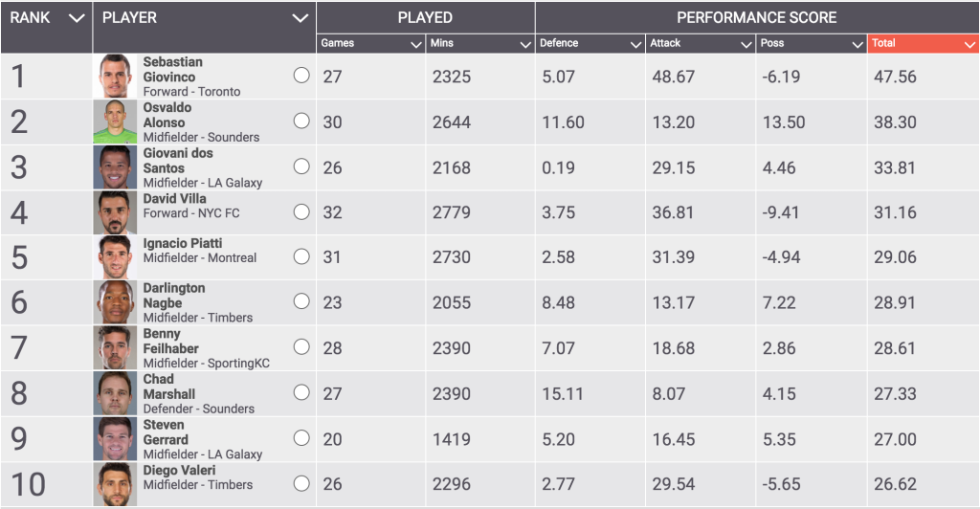Sort by the Attack score column

click(x=701, y=43)
